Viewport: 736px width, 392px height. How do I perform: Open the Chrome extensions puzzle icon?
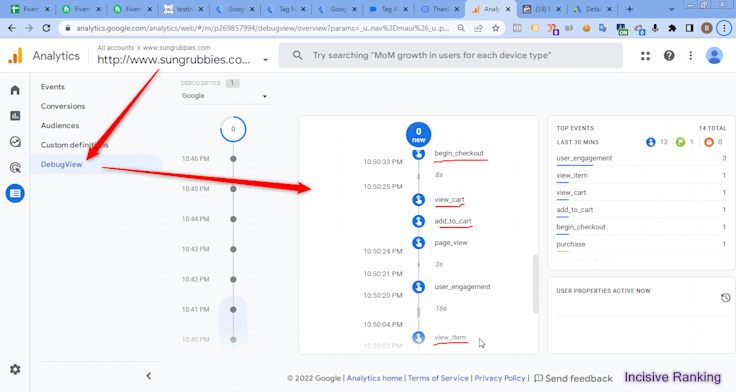[672, 28]
